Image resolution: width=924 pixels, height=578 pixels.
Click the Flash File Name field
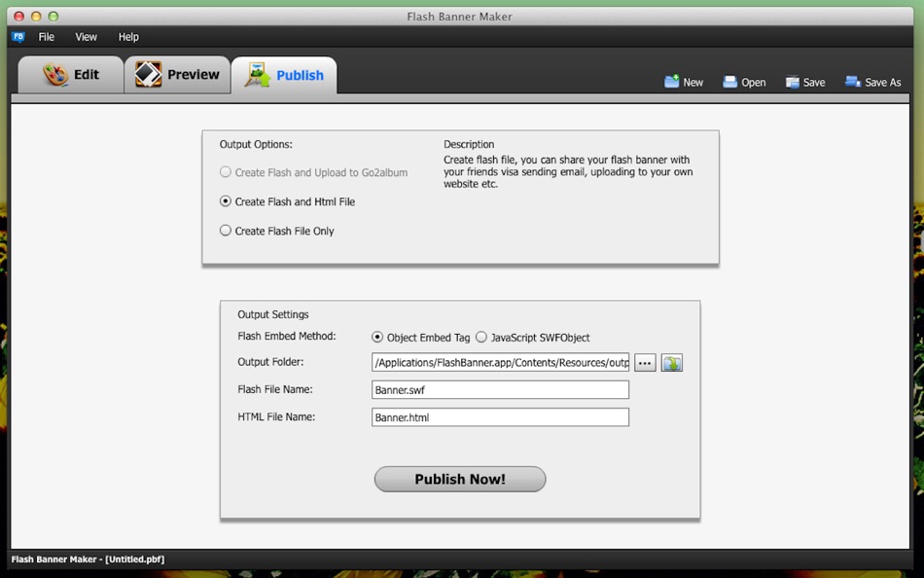tap(500, 390)
